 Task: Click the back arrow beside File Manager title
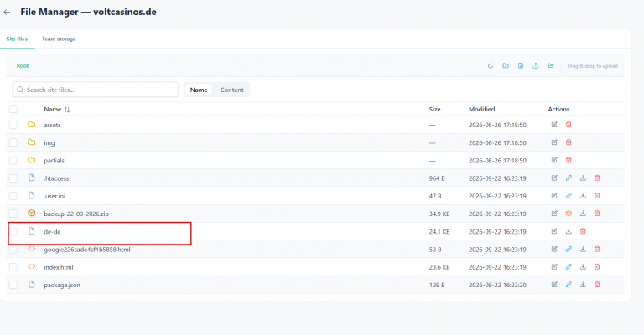[7, 13]
